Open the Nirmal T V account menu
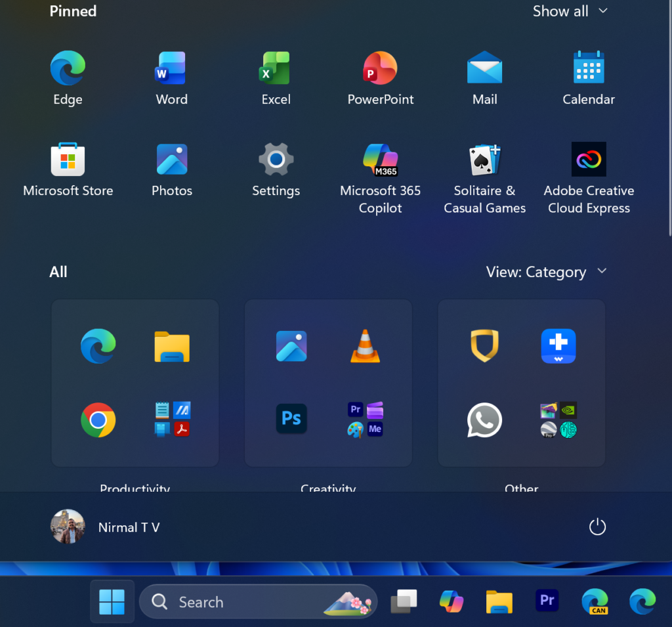The height and width of the screenshot is (627, 672). tap(106, 527)
